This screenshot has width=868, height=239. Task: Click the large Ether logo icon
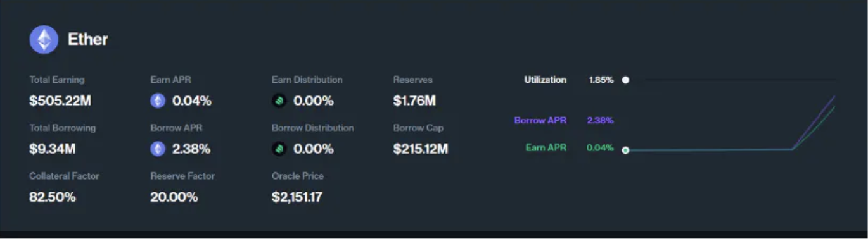pos(44,40)
